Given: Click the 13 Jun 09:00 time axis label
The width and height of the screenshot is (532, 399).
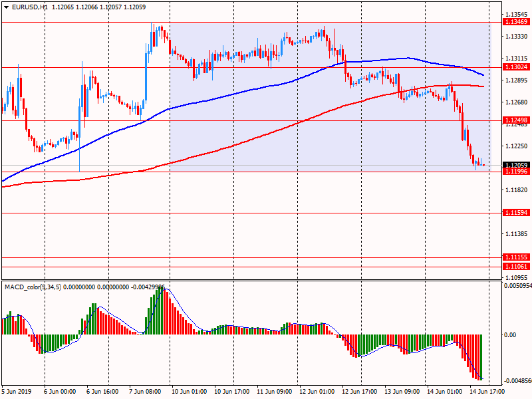Looking at the screenshot, I should pos(402,392).
